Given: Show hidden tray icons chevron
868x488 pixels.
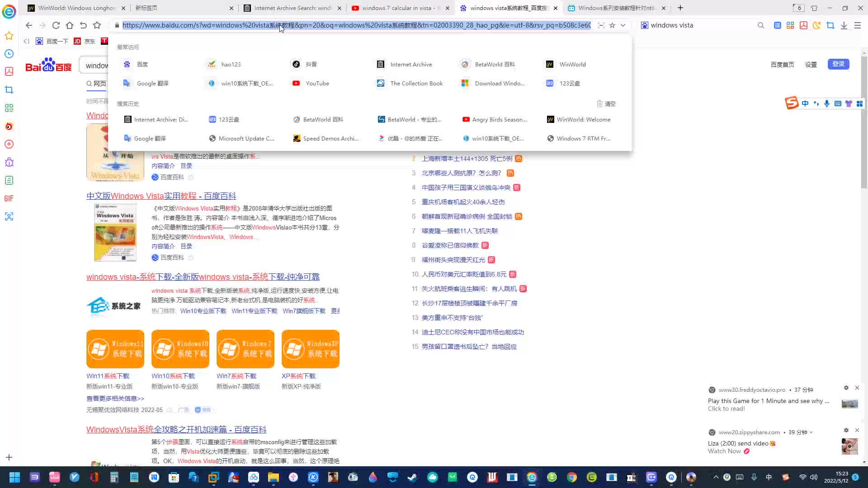Looking at the screenshot, I should point(716,477).
